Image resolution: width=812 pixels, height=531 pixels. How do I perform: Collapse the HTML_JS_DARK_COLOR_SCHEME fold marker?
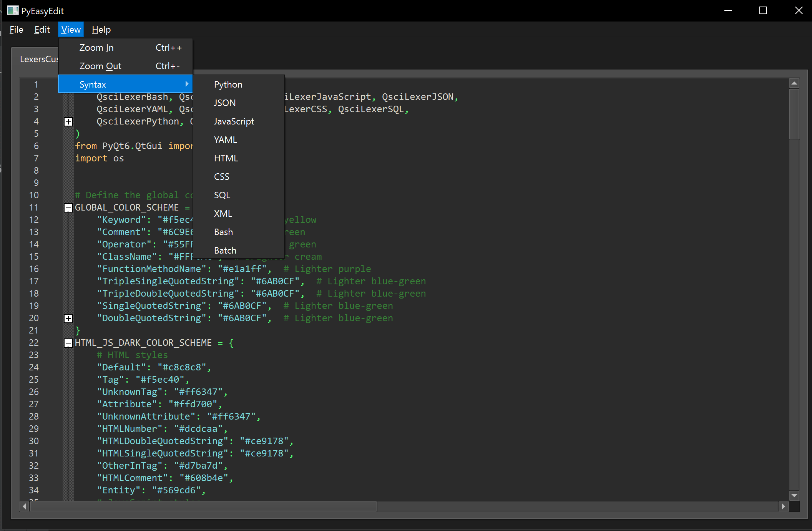click(68, 343)
